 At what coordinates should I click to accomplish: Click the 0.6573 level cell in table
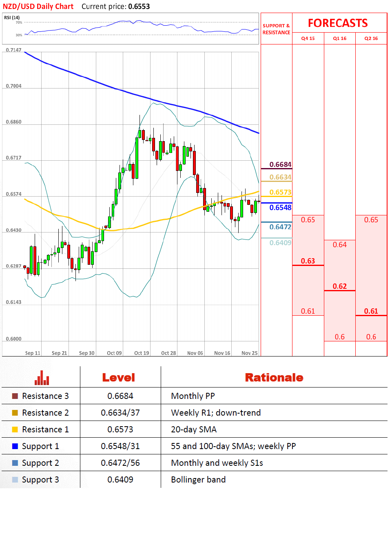[x=120, y=430]
